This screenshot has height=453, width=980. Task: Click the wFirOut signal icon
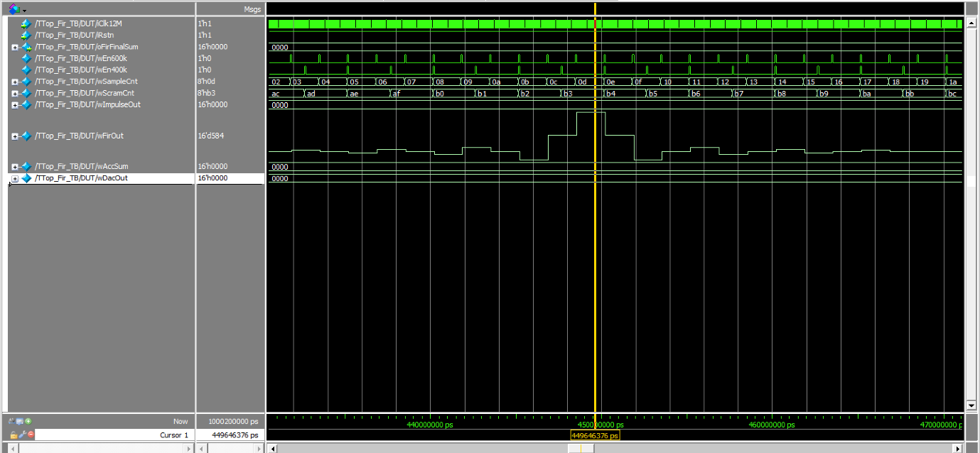pos(26,136)
